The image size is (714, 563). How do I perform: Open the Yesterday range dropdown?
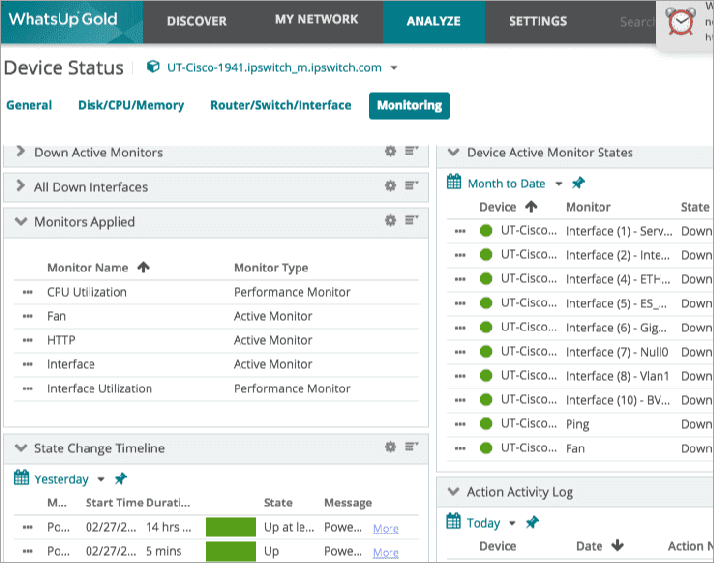click(x=101, y=479)
